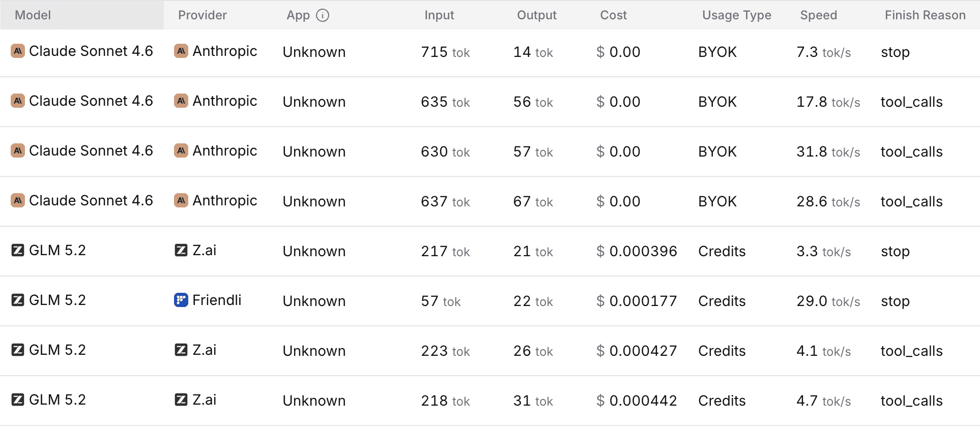Click GLM model icon in 217 tok row

tap(18, 250)
